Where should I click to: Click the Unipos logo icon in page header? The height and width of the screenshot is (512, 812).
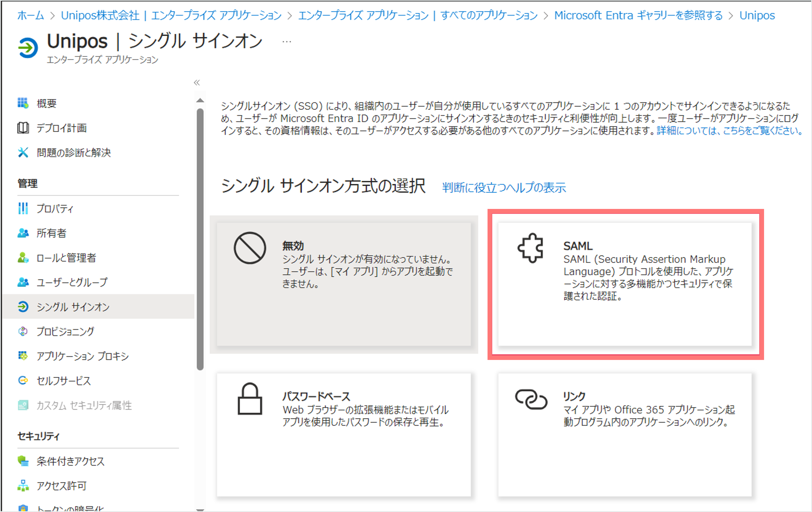28,48
